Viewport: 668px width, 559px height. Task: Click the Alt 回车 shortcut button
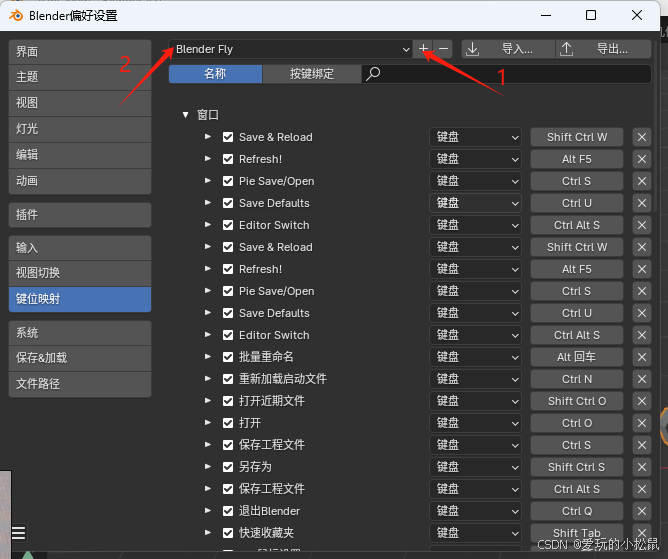pyautogui.click(x=576, y=357)
